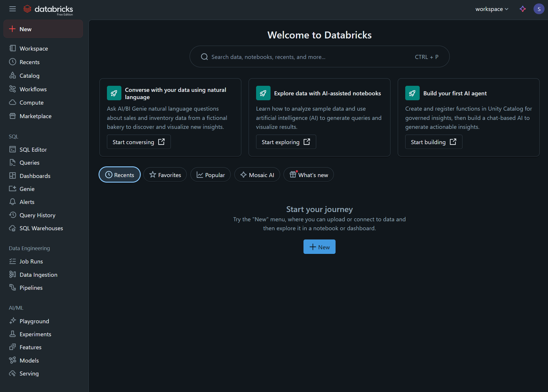Open Experiments

[x=43, y=334]
